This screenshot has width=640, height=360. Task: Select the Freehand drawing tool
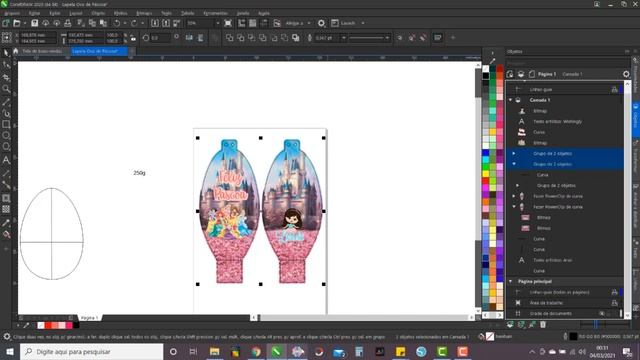click(x=6, y=102)
